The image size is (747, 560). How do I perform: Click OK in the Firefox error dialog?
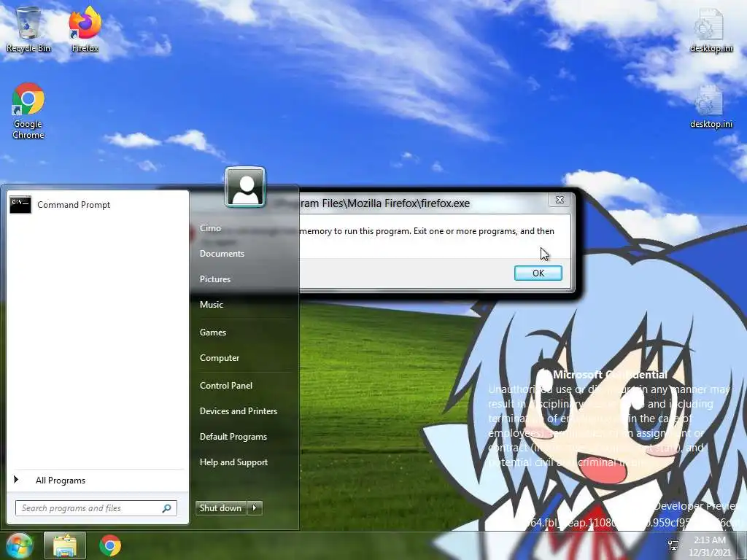click(x=538, y=273)
